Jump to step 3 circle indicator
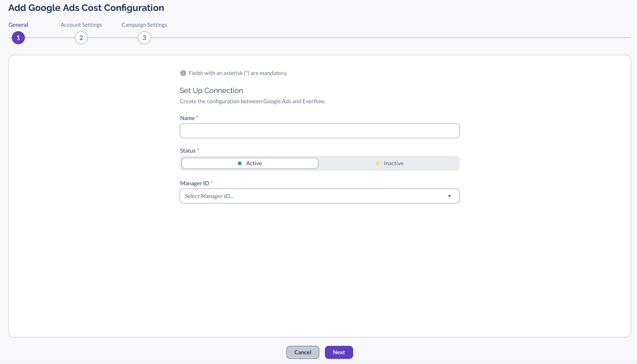 click(x=144, y=38)
